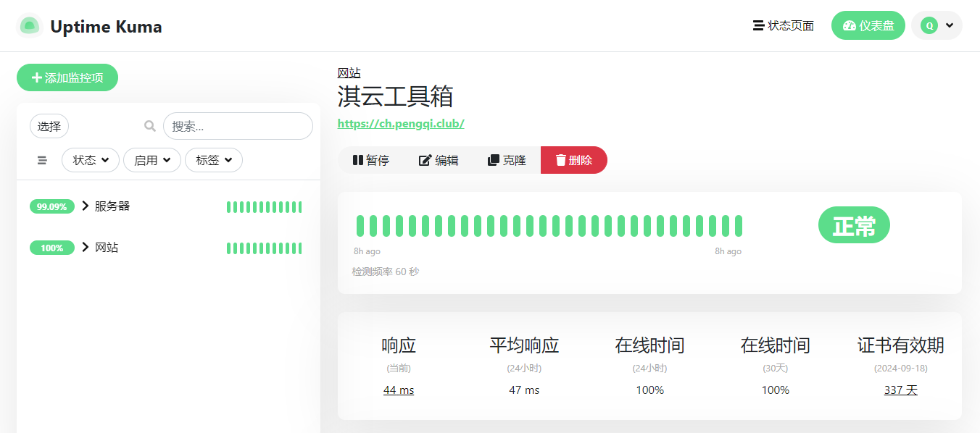Click the (2024-09-18) certificate date text
The height and width of the screenshot is (433, 980).
(901, 368)
